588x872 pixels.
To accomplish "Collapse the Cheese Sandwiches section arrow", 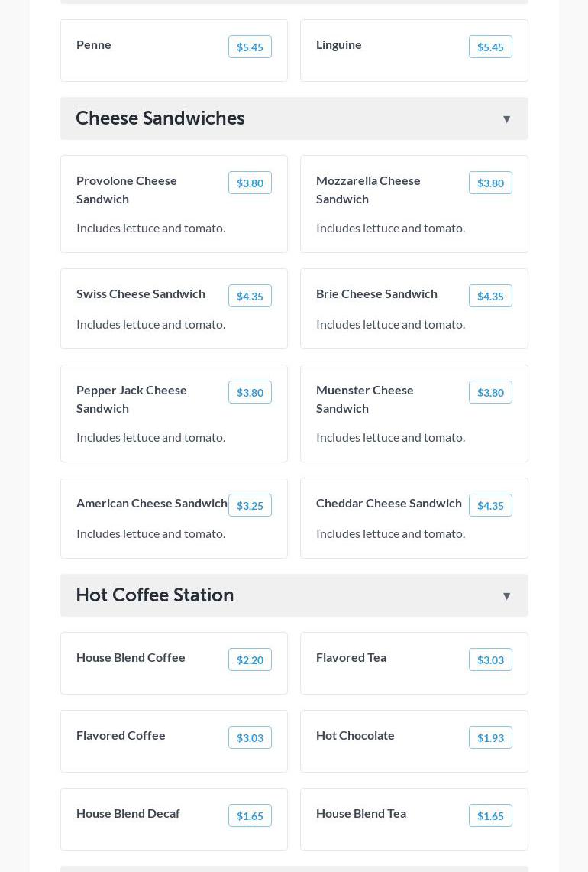I will (x=506, y=119).
